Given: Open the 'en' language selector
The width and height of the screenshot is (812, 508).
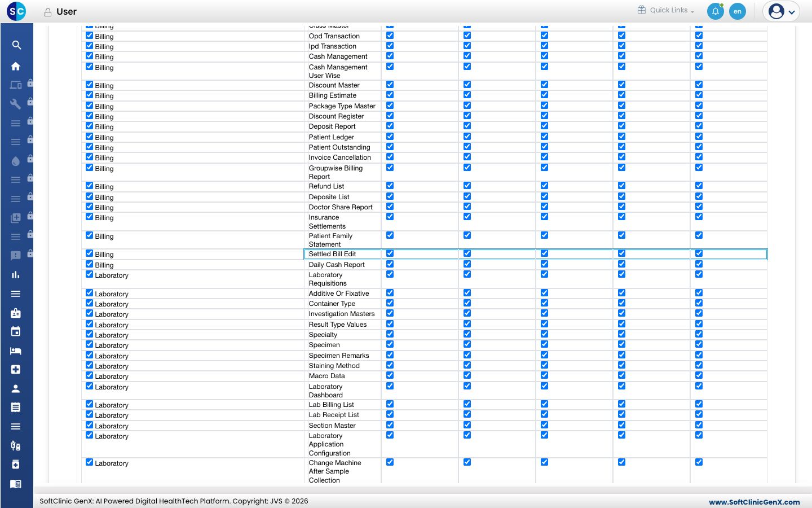Looking at the screenshot, I should coord(738,11).
